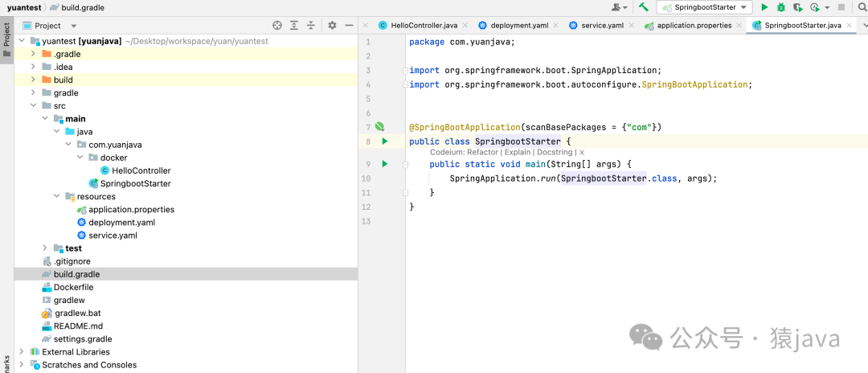Expand the test folder
This screenshot has width=868, height=373.
(x=45, y=248)
